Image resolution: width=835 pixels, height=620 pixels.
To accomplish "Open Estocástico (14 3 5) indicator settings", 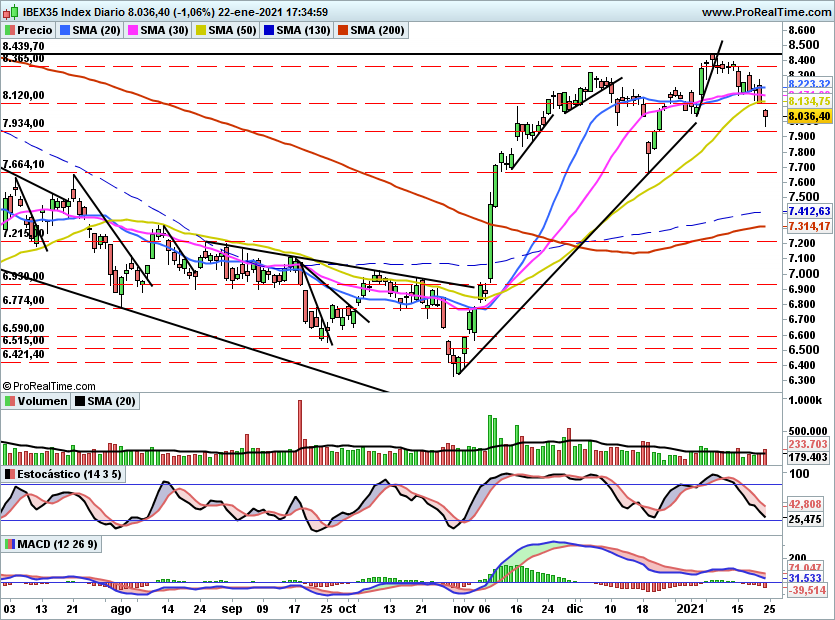I will pyautogui.click(x=68, y=476).
